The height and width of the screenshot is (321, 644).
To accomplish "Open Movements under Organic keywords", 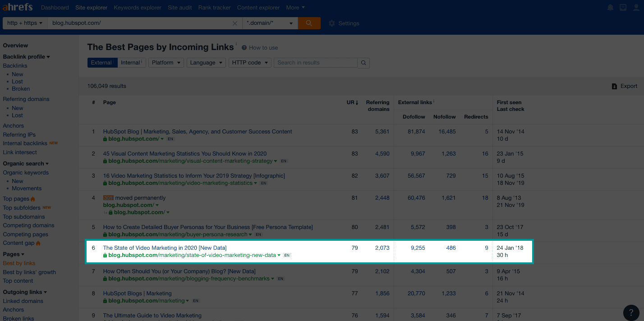I will coord(27,188).
